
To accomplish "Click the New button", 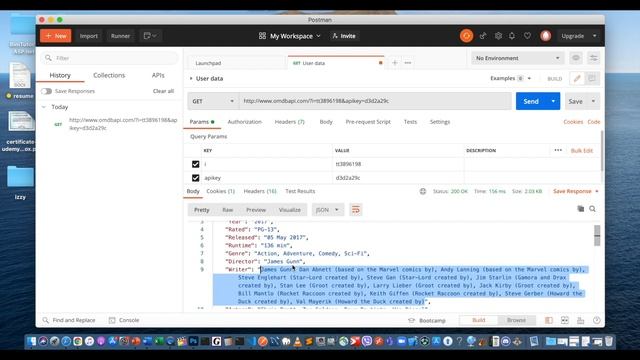I will pos(56,36).
